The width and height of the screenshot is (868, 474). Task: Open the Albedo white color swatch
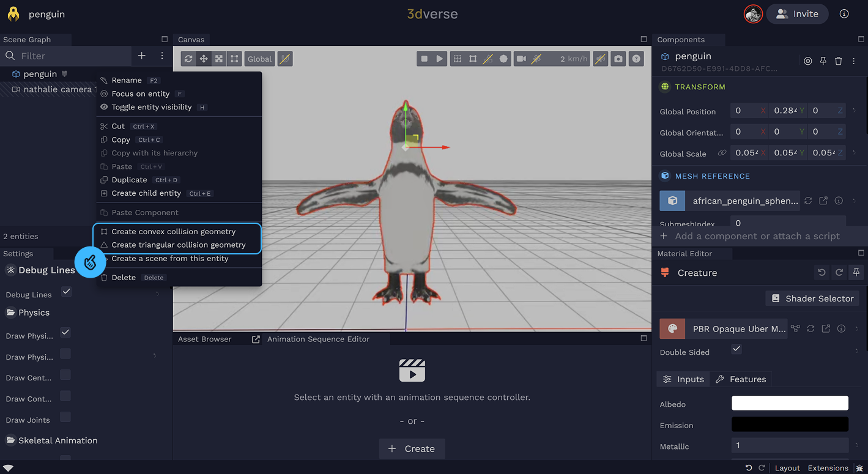pyautogui.click(x=790, y=403)
